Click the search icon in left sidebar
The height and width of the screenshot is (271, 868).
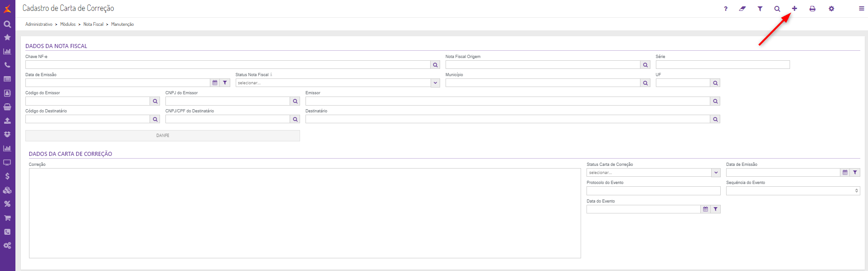7,24
